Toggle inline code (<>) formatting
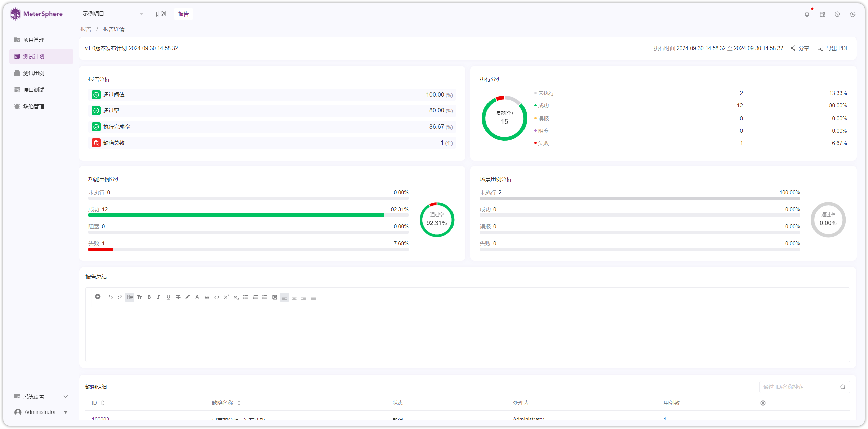Screen dimensions: 868x429 pyautogui.click(x=217, y=297)
